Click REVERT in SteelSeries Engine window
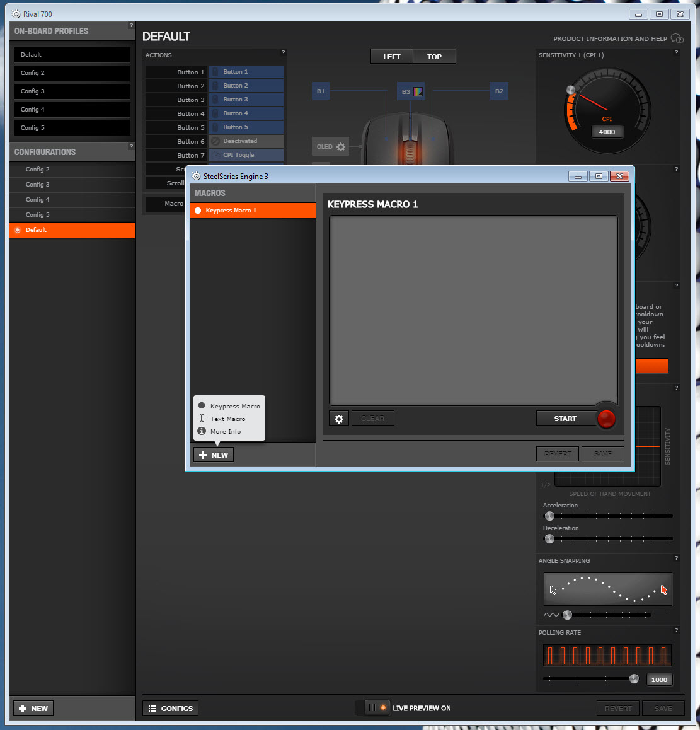This screenshot has width=700, height=730. [x=558, y=454]
